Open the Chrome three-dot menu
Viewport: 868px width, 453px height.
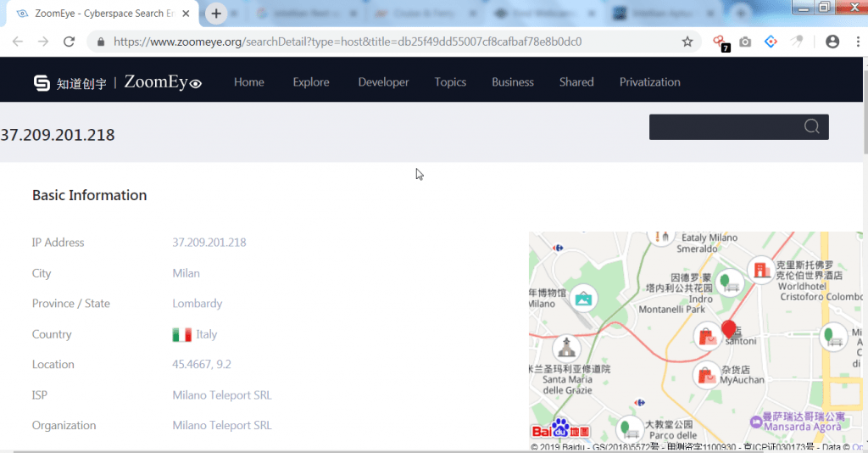858,42
